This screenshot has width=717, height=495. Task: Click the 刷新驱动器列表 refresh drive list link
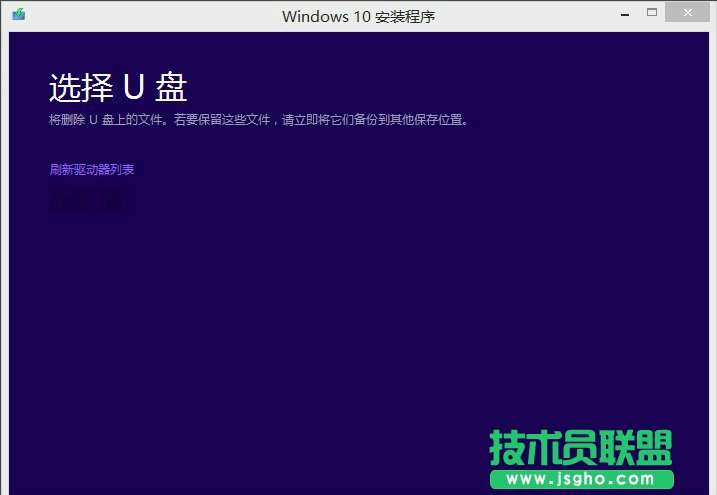[91, 170]
